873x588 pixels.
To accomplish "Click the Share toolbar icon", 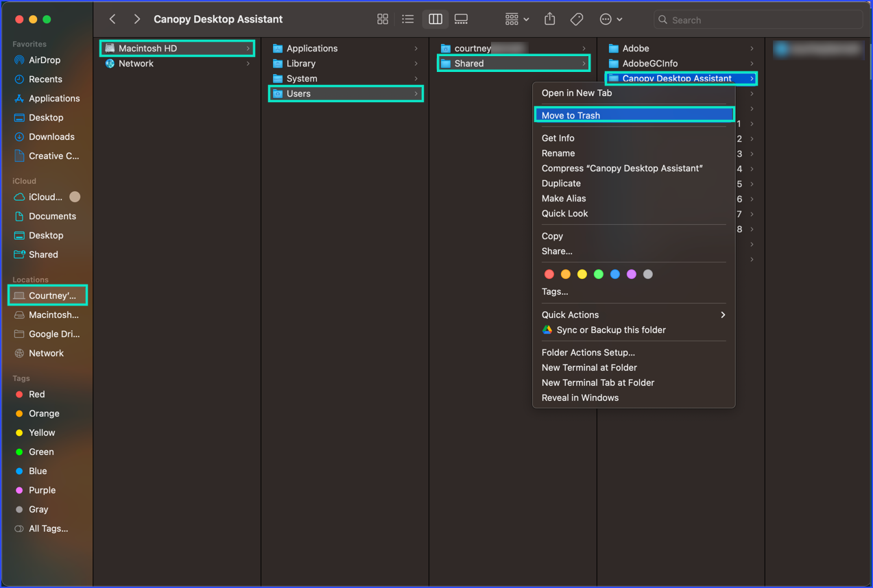I will coord(550,19).
